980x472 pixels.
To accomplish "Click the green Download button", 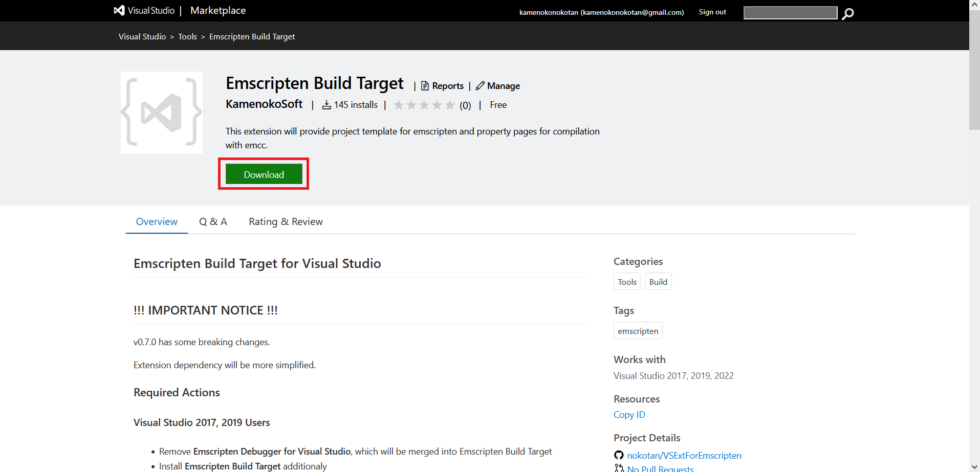I will [x=264, y=174].
